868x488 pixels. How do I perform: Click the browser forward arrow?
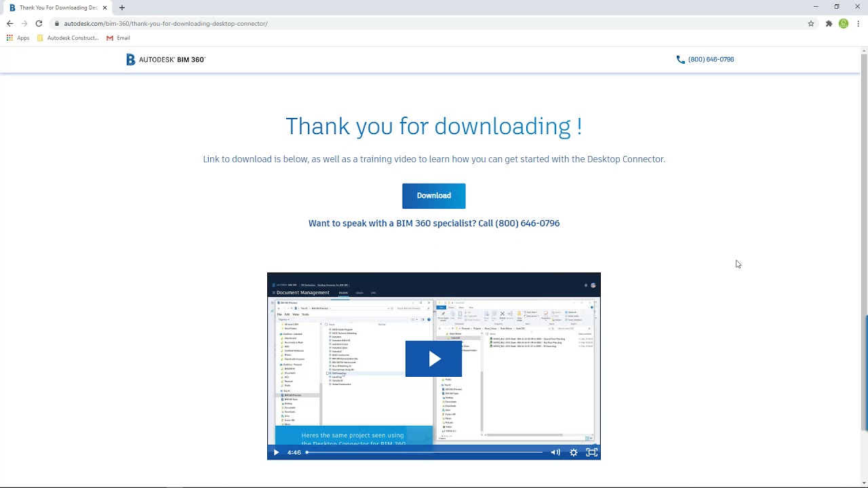24,23
